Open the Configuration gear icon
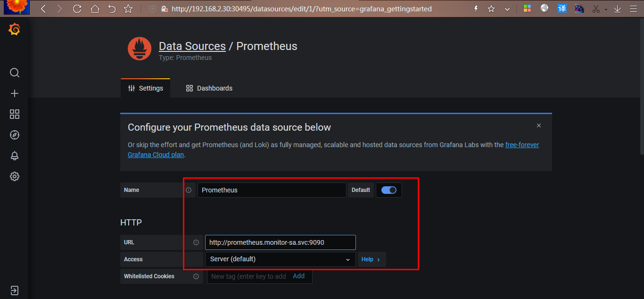 point(15,176)
